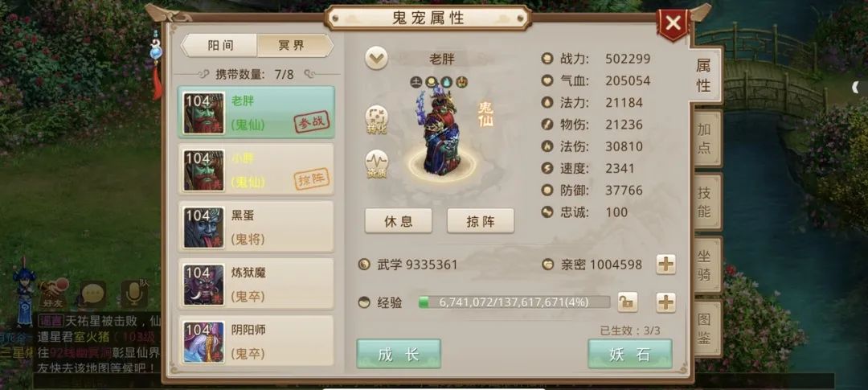Switch to the 阳间 tab
Screen dimensions: 868x390
click(220, 45)
